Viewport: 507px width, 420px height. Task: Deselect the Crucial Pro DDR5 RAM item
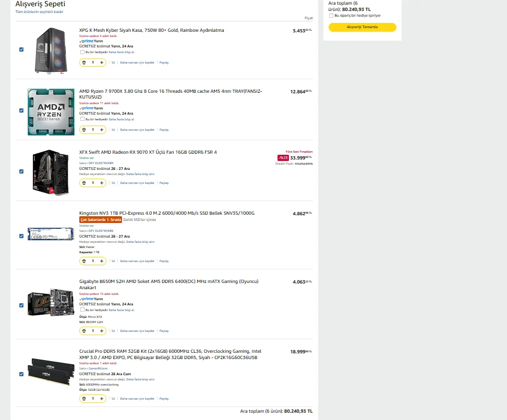coord(21,374)
